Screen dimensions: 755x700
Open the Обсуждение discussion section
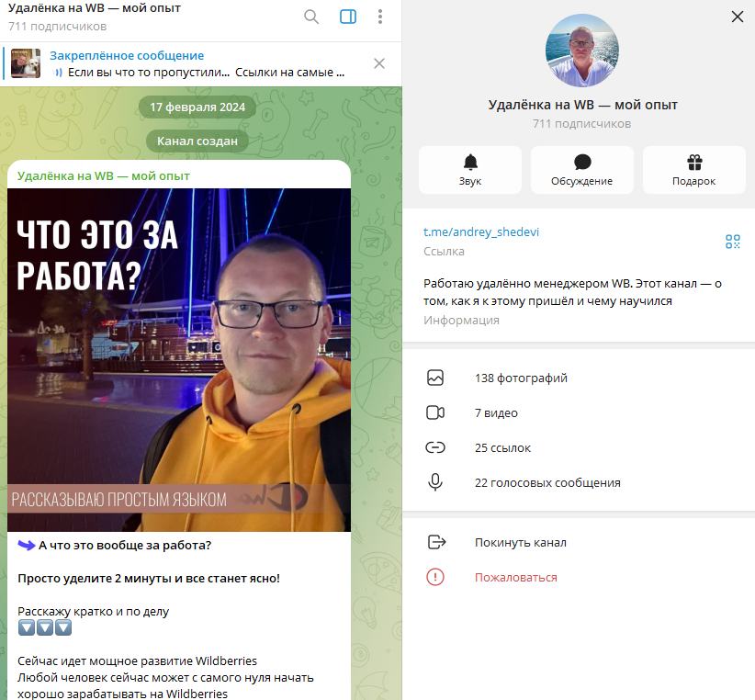581,169
